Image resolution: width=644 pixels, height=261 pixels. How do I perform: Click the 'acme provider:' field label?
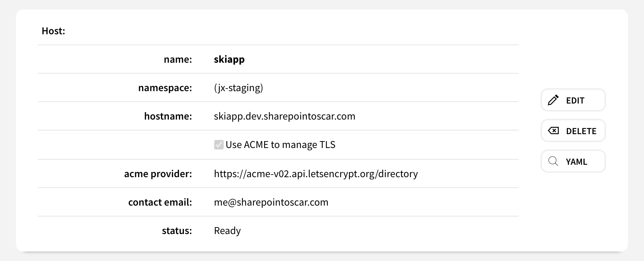[158, 174]
